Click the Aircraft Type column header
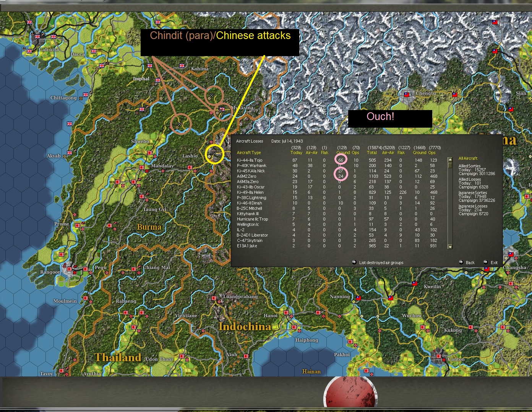Image resolution: width=532 pixels, height=412 pixels. coord(249,152)
